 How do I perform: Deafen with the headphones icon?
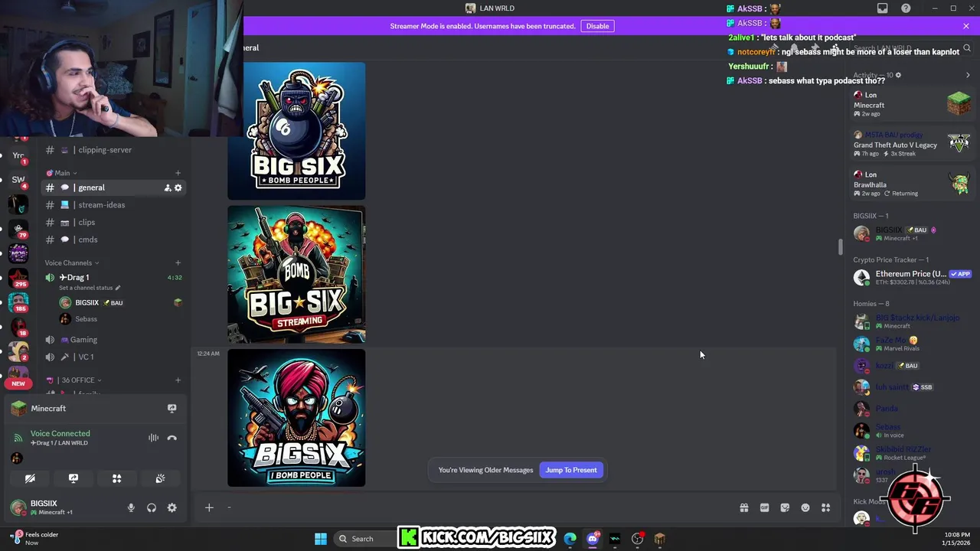tap(152, 507)
